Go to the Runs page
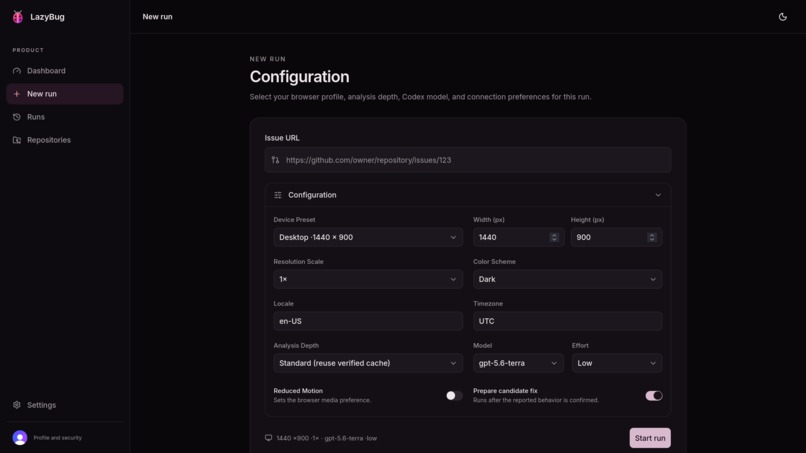 pos(65,117)
